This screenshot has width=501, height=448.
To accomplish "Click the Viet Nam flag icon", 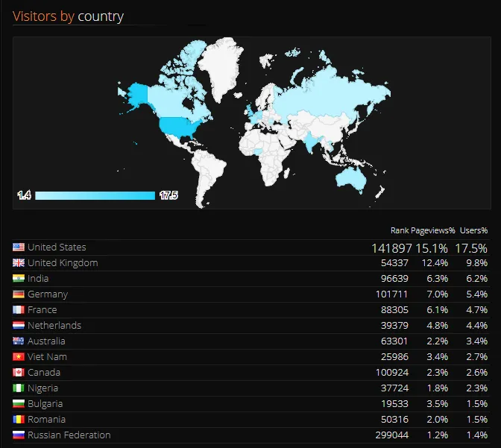I will 19,356.
